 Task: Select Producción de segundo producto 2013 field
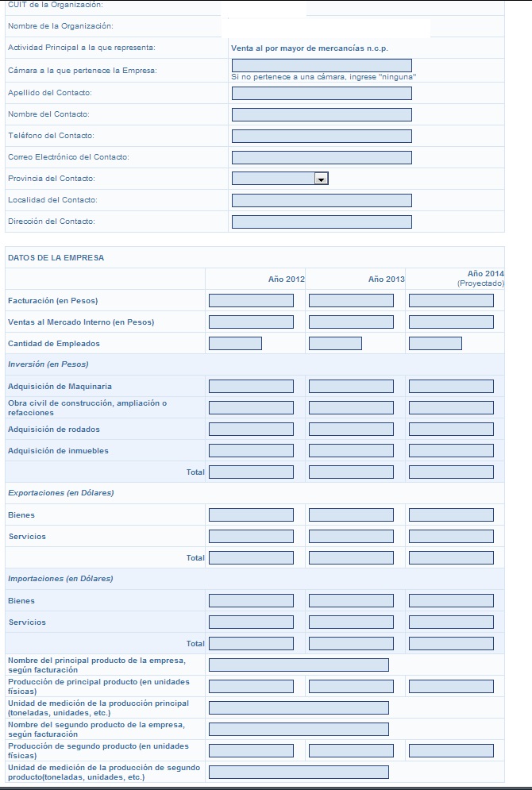pyautogui.click(x=351, y=751)
